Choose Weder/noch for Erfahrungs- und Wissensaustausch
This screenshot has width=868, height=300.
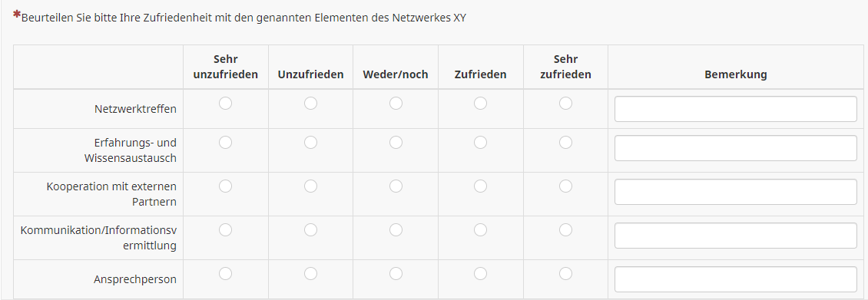396,143
